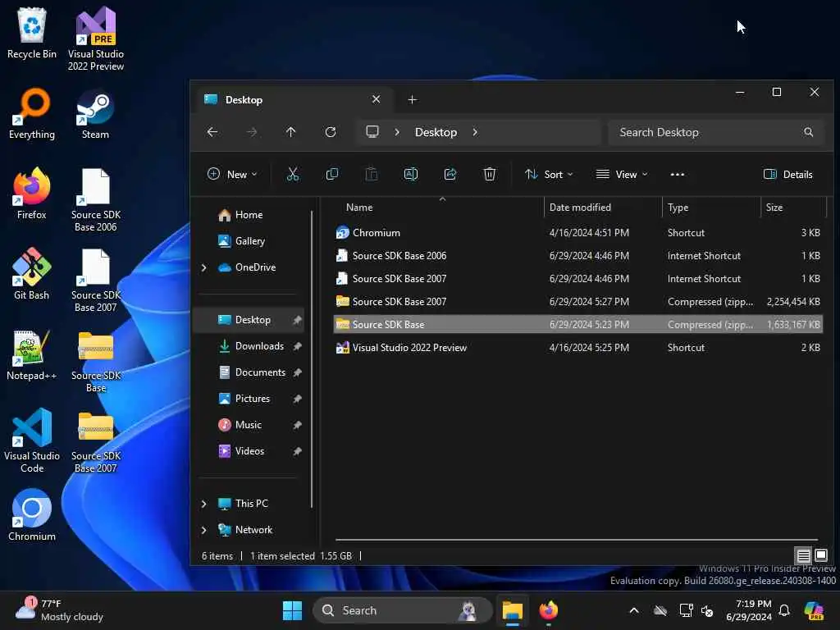Open Music in the navigation pane
Viewport: 840px width, 630px height.
[x=248, y=425]
